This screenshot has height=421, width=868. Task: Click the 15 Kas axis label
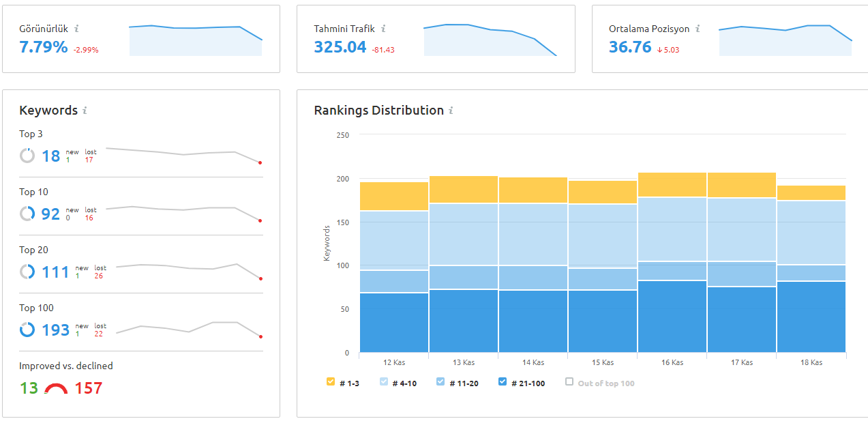click(x=603, y=362)
